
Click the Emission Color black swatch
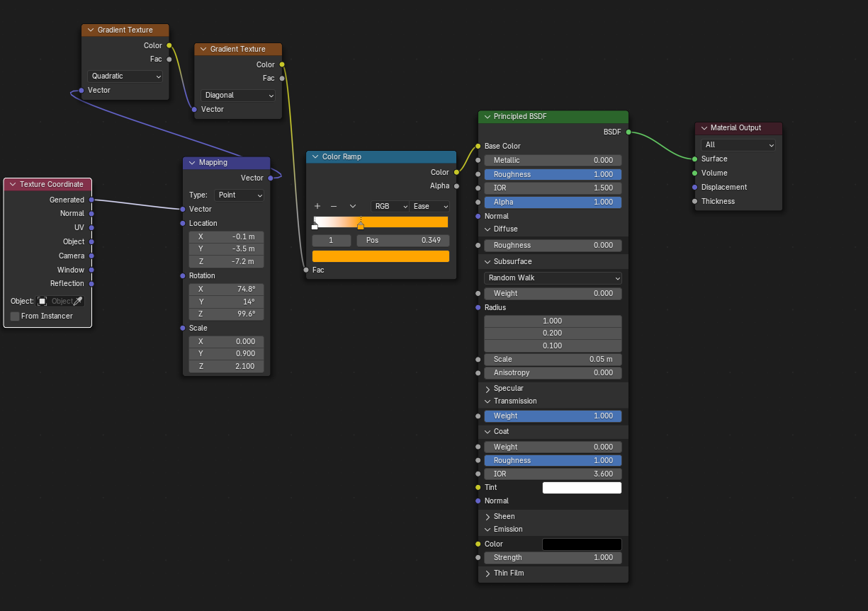tap(582, 544)
